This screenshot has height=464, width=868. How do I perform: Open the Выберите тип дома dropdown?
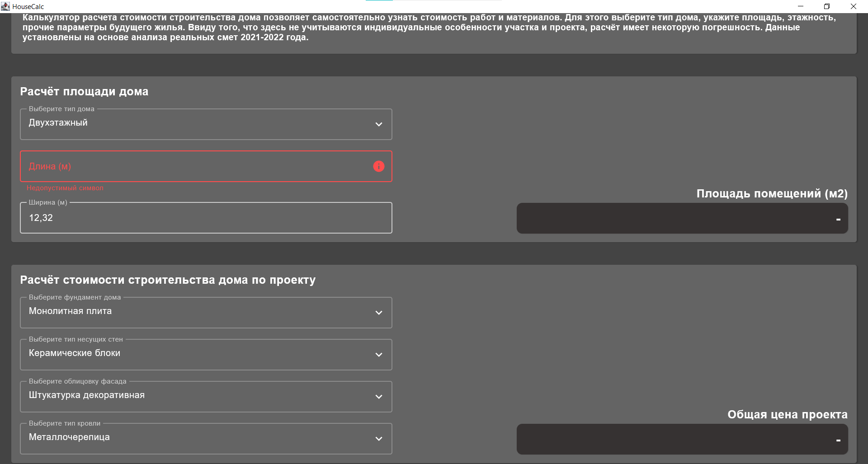[206, 124]
